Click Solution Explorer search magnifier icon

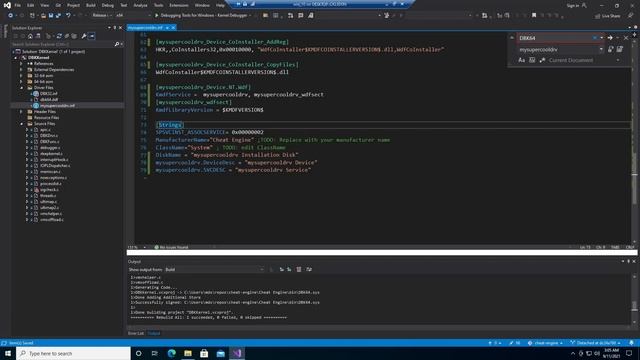coord(117,44)
